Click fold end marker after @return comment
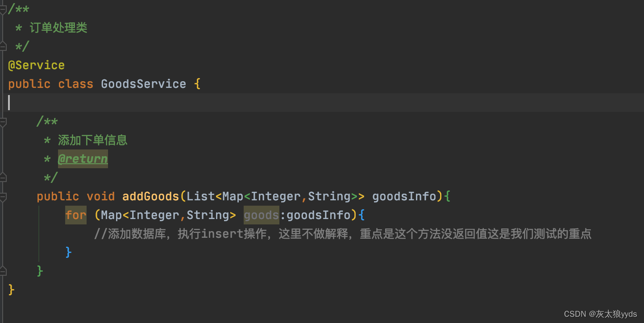The width and height of the screenshot is (644, 323). point(3,178)
